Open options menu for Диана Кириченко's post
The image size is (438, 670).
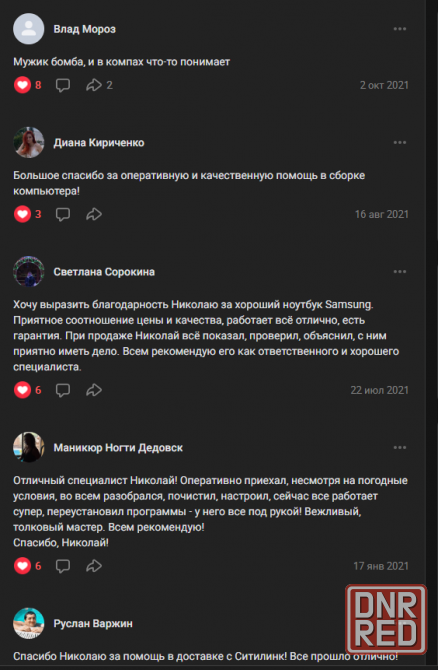400,143
